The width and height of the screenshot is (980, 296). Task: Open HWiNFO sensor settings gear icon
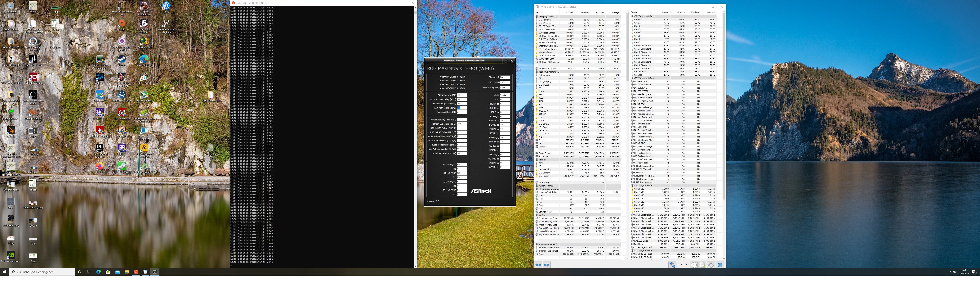711,265
